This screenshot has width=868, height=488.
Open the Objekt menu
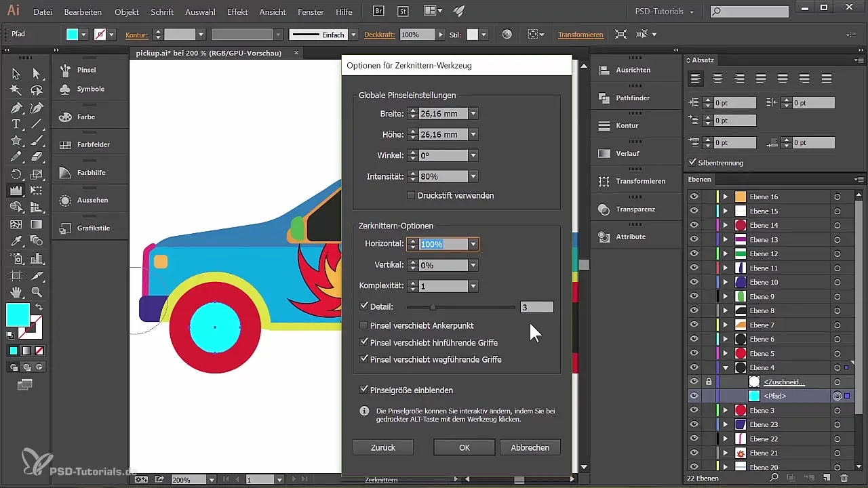127,12
